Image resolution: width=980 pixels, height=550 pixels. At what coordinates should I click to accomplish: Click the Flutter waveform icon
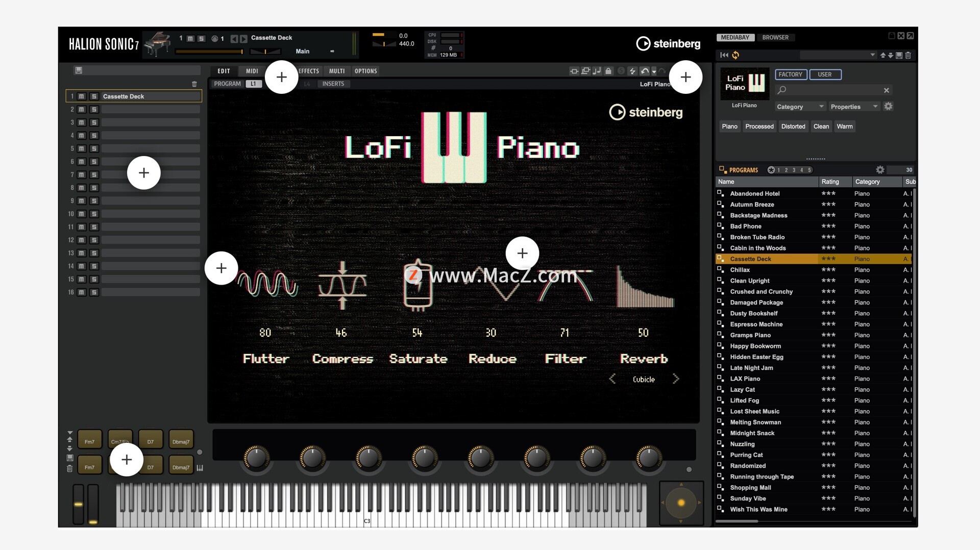tap(268, 284)
